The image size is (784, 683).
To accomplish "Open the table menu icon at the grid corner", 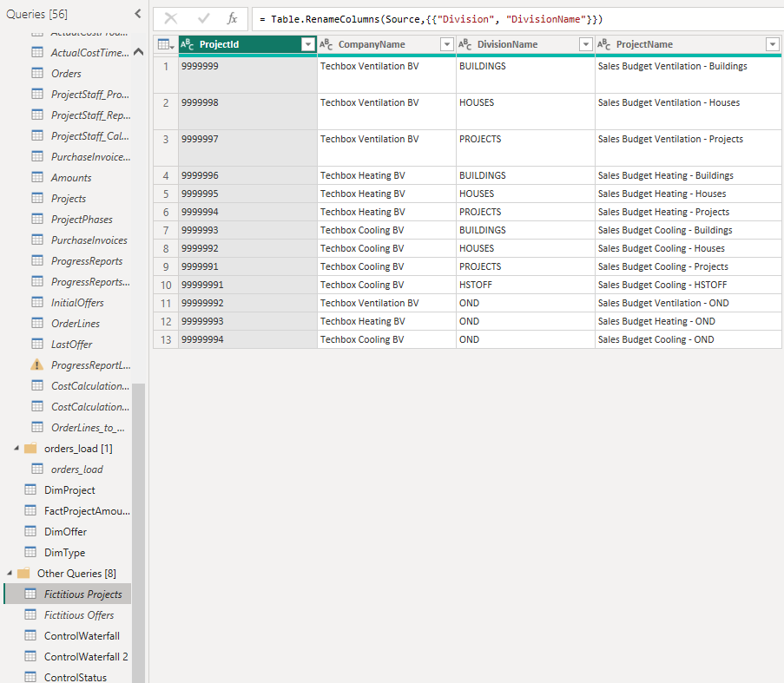I will 166,44.
